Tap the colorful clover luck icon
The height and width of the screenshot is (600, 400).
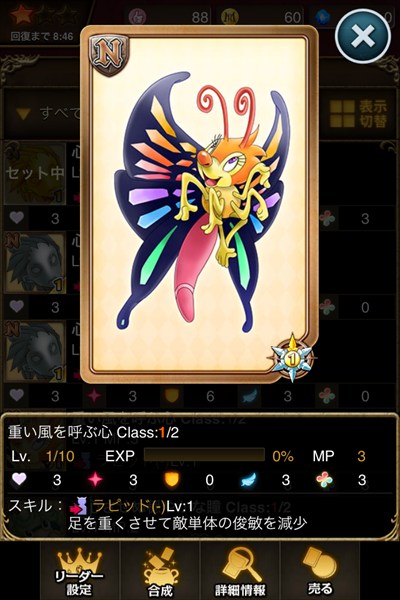pyautogui.click(x=324, y=480)
